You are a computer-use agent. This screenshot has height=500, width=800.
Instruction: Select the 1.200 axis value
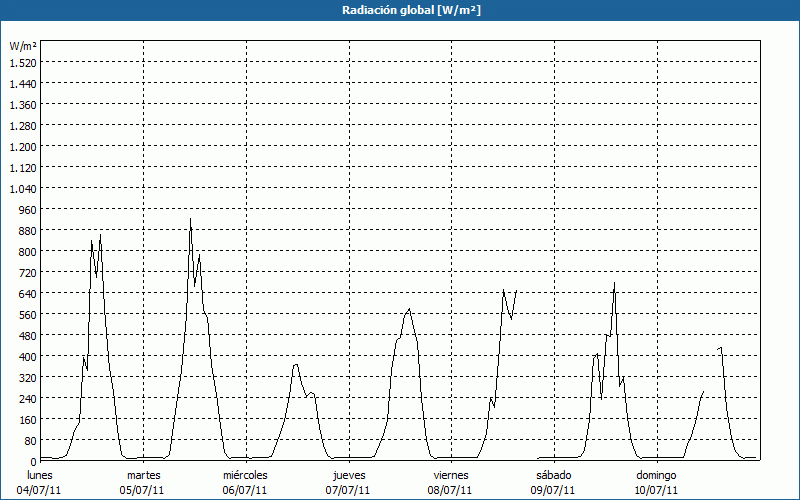23,147
